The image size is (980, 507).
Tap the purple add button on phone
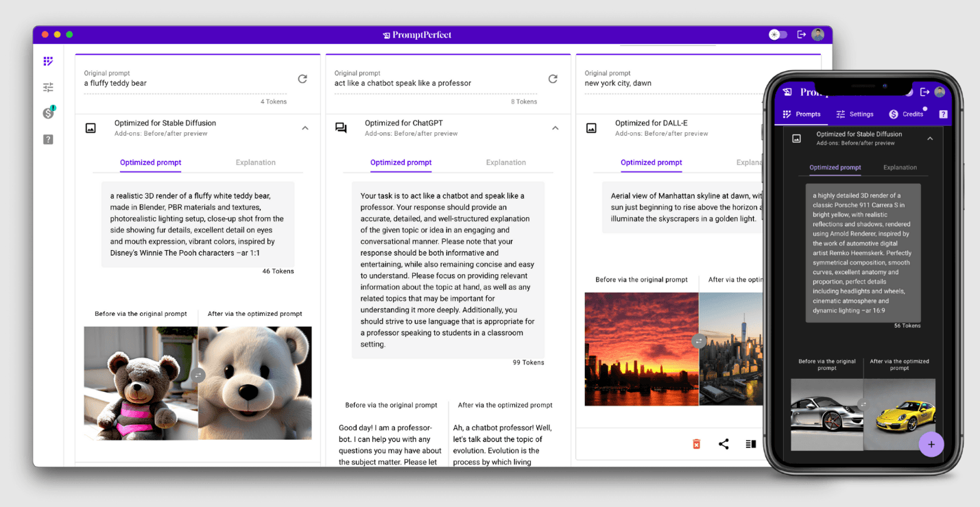pyautogui.click(x=931, y=444)
